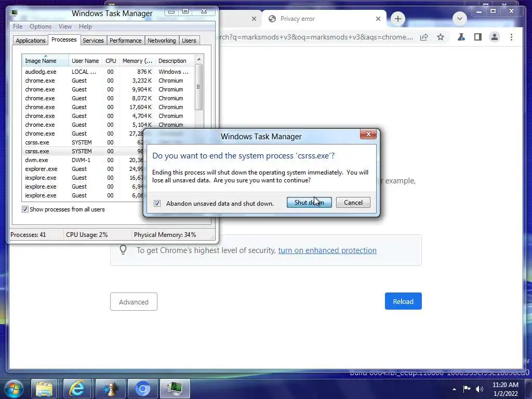This screenshot has width=532, height=399.
Task: Show hidden tray icons arrow
Action: pos(454,389)
